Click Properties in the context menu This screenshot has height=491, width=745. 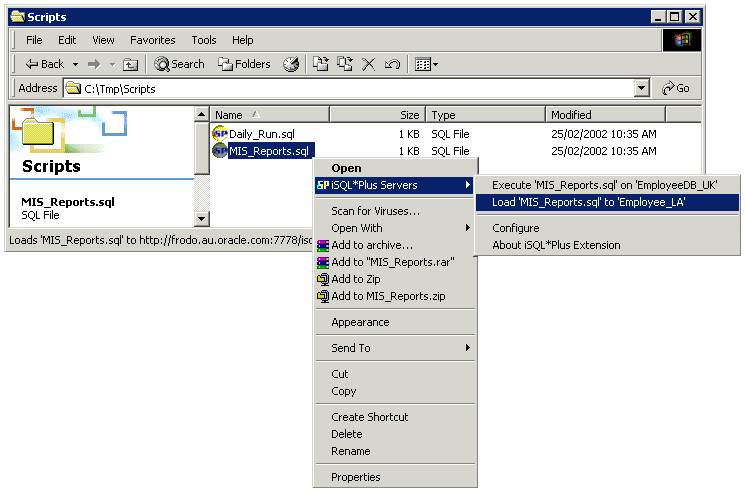(356, 477)
